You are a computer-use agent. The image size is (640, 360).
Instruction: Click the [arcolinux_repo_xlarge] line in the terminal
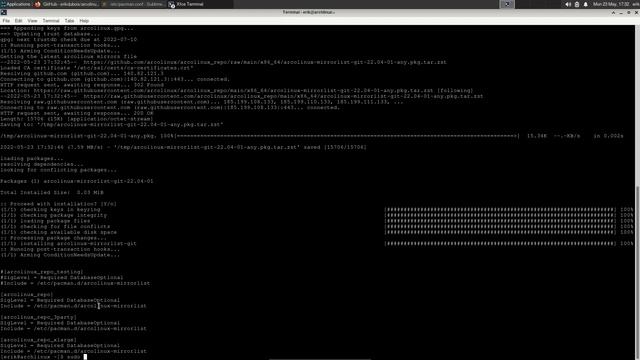pos(38,340)
